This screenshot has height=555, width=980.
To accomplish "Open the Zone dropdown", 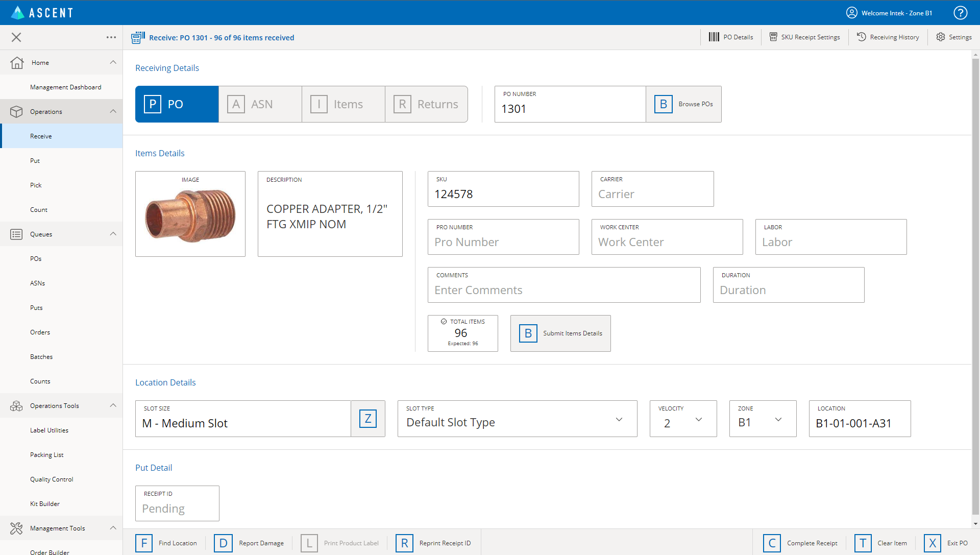I will tap(763, 419).
